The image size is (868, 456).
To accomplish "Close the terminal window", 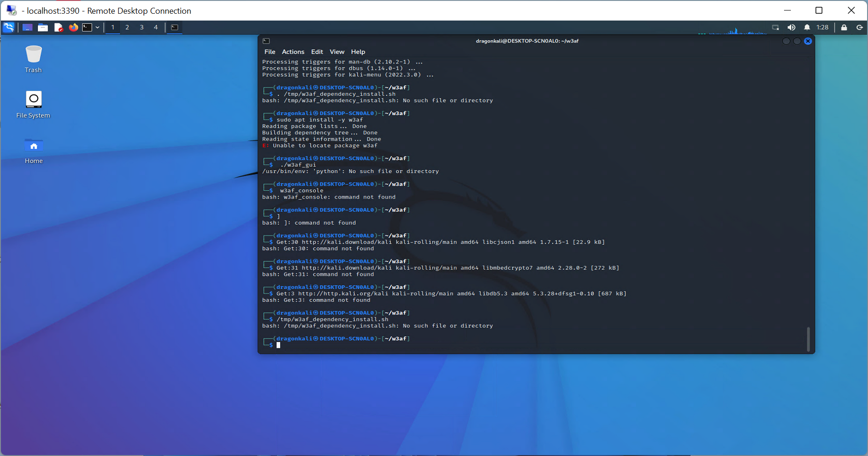I will tap(808, 41).
